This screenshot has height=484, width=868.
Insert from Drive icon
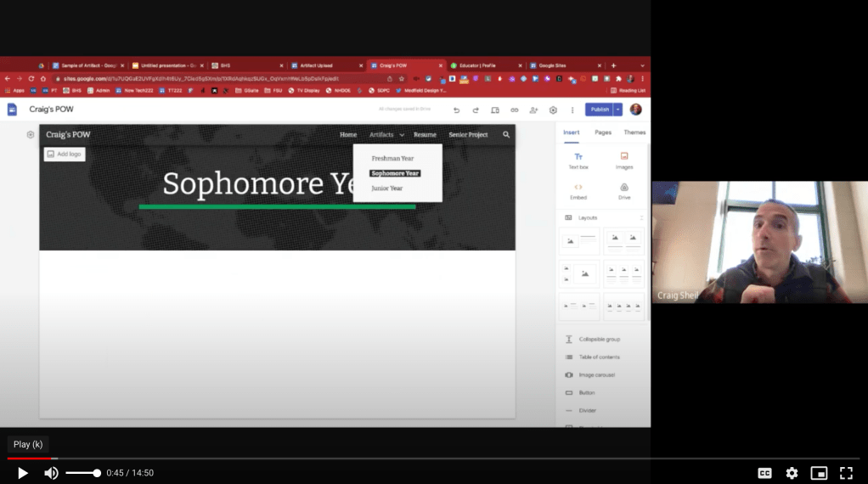[624, 191]
